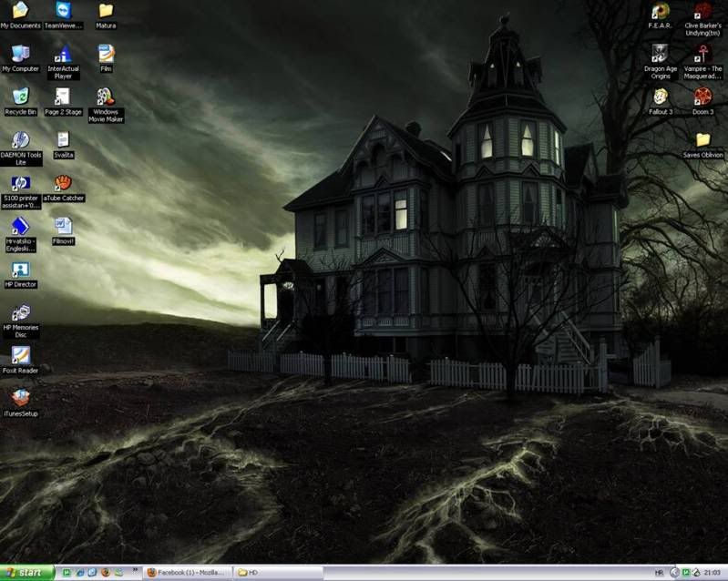This screenshot has height=581, width=728.
Task: Open the TeamViewer desktop shortcut
Action: tap(63, 11)
